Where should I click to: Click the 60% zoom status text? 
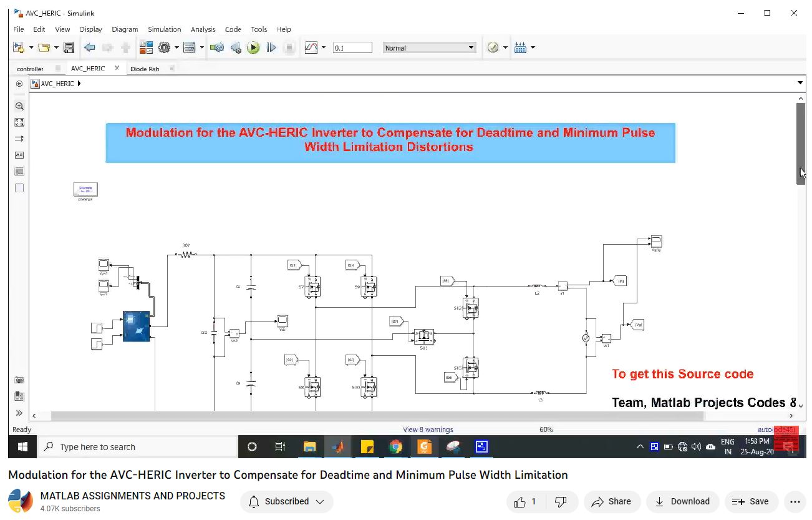pyautogui.click(x=546, y=429)
